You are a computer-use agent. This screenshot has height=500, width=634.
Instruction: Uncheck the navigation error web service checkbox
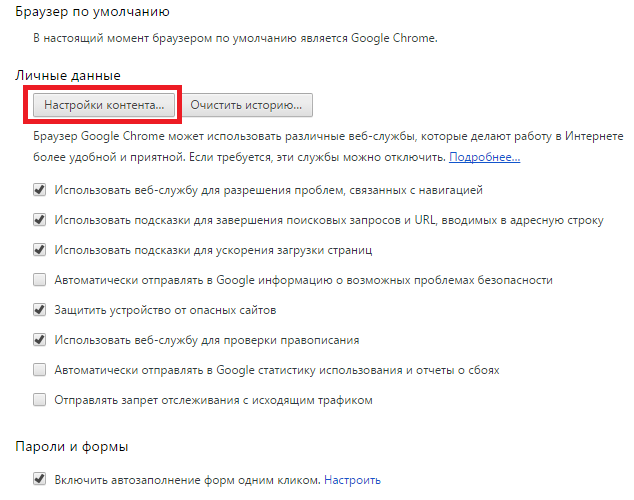click(x=40, y=189)
